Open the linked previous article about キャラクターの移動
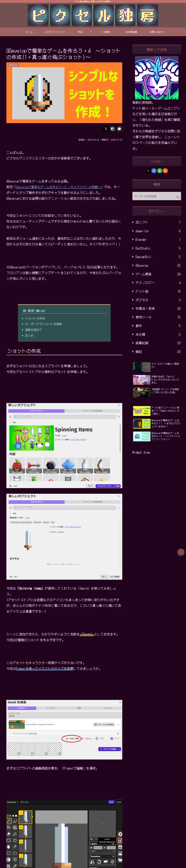Image resolution: width=186 pixels, height=868 pixels. click(x=58, y=187)
